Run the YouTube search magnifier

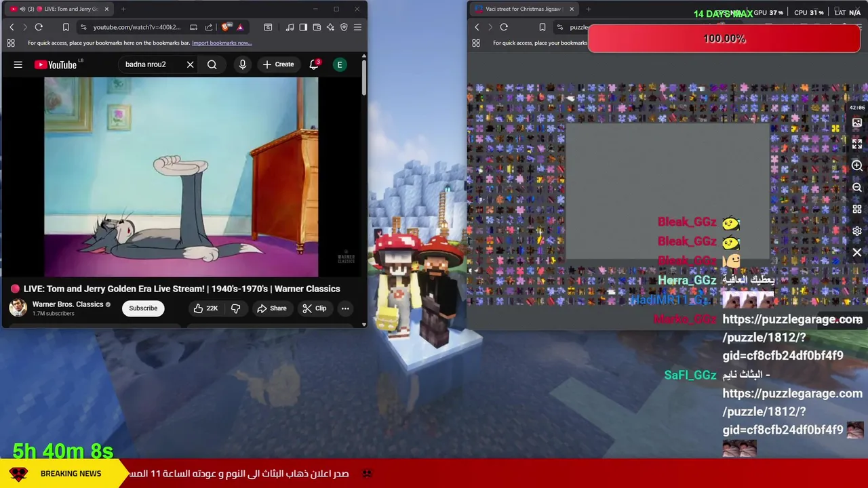[x=212, y=64]
